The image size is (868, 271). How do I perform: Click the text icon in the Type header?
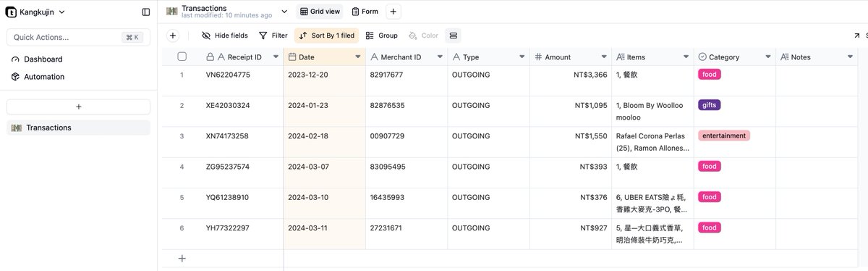(456, 57)
